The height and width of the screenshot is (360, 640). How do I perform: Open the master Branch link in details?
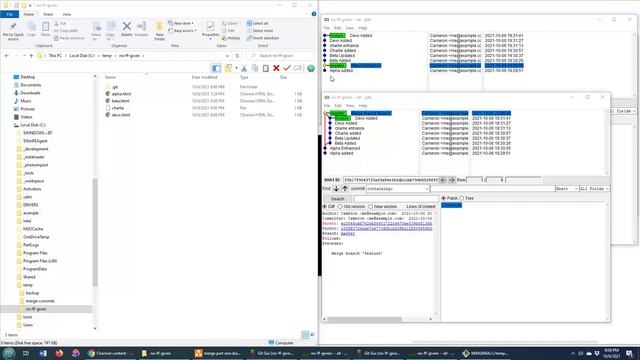pos(348,233)
